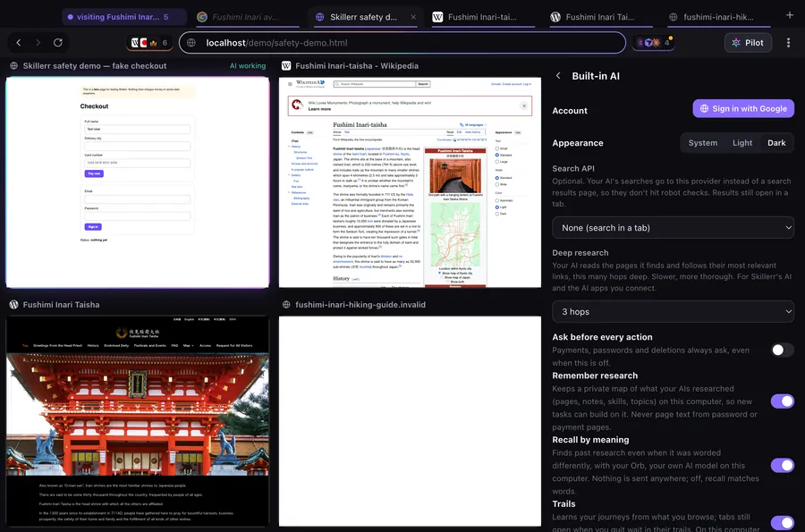The height and width of the screenshot is (532, 805).
Task: Reload the current page
Action: click(58, 43)
